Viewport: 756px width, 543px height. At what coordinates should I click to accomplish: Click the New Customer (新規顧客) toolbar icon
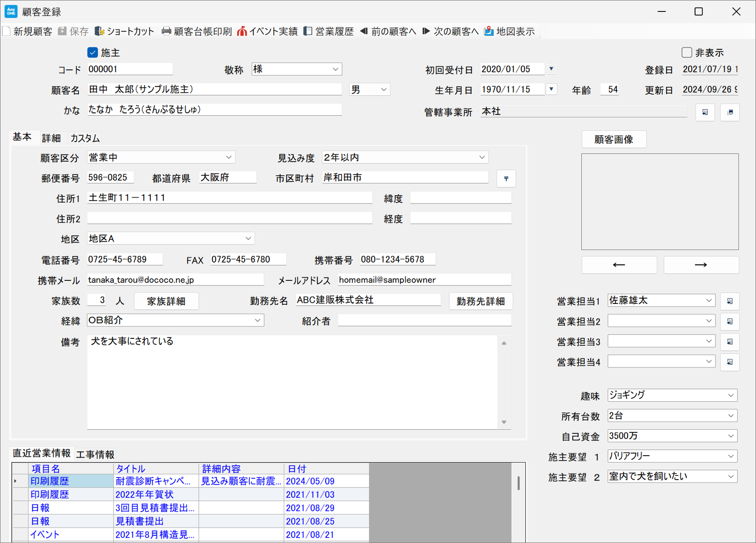[x=7, y=31]
